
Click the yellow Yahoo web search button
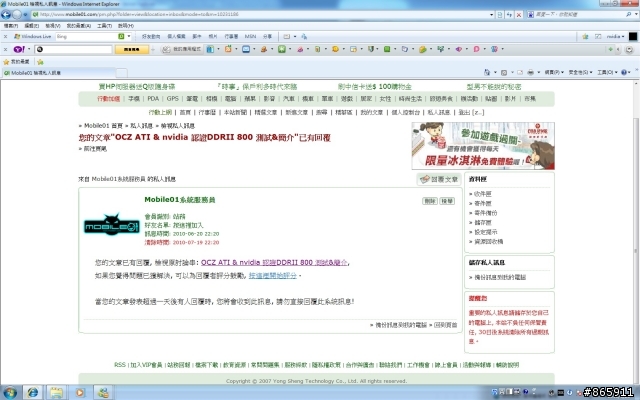pyautogui.click(x=132, y=49)
